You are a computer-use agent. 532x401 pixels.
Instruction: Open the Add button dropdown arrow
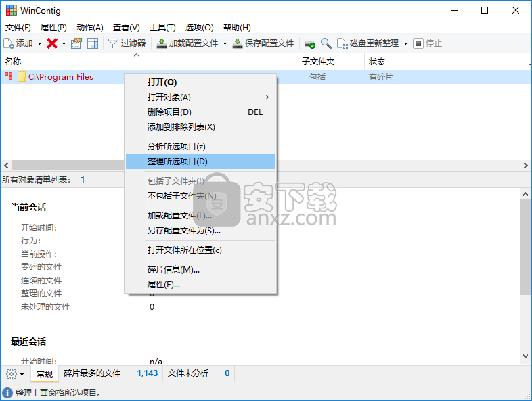pos(39,43)
